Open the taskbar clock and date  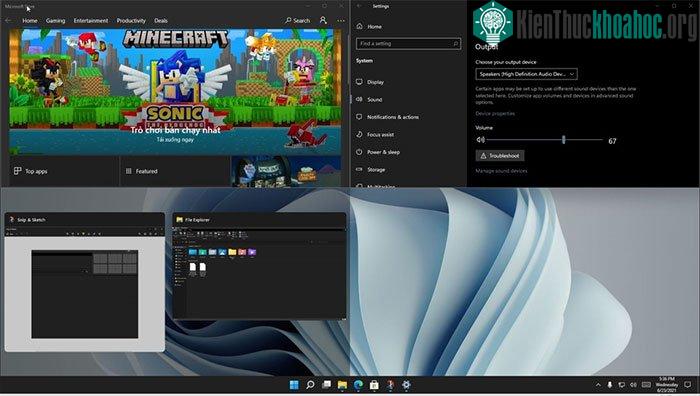coord(667,384)
